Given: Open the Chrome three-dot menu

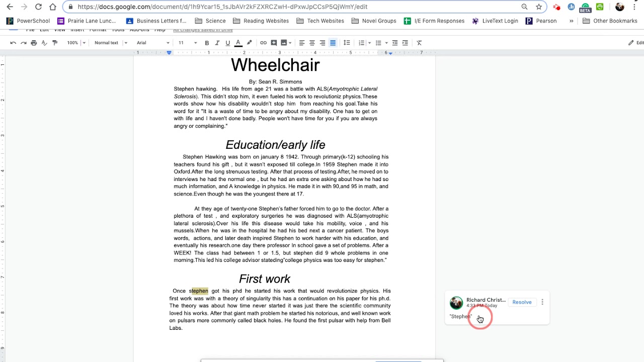Looking at the screenshot, I should pos(634,7).
